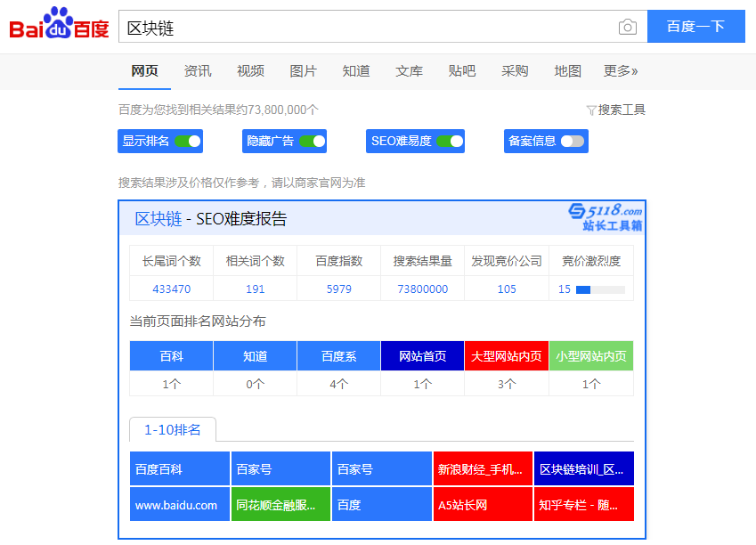
Task: Open search result volume 73800000
Action: (x=423, y=289)
